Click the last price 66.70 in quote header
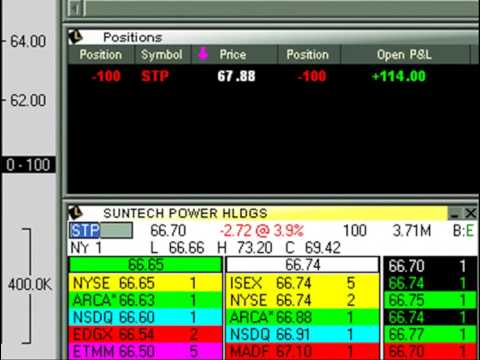The width and height of the screenshot is (480, 360). (168, 231)
